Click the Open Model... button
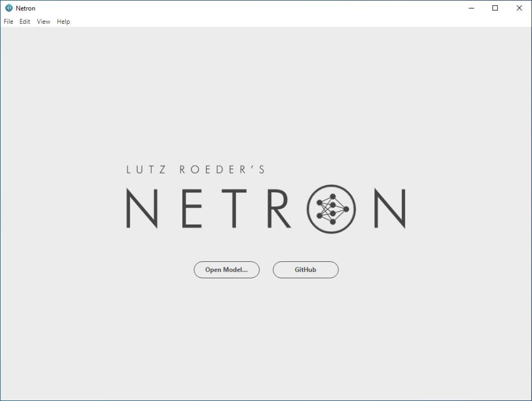 pyautogui.click(x=226, y=270)
